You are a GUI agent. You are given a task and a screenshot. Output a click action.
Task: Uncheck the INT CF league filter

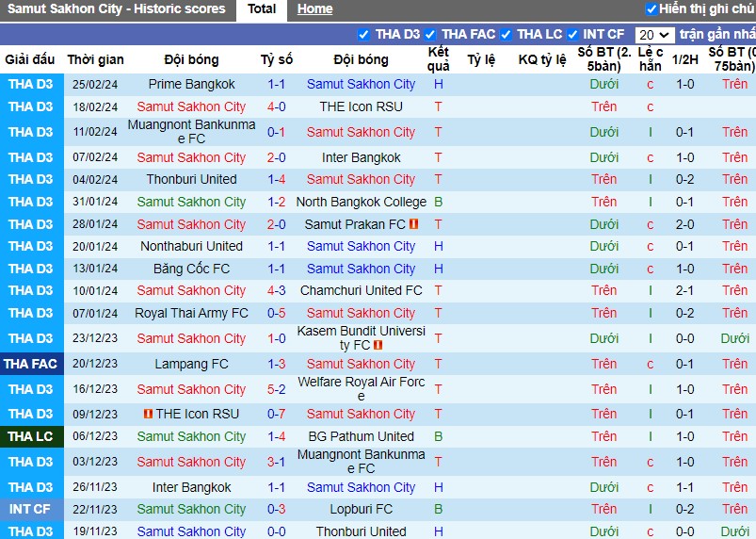coord(571,35)
